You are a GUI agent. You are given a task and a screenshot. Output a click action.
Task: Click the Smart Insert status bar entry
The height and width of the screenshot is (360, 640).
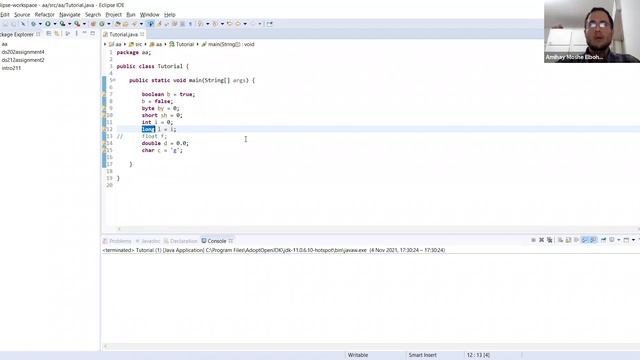click(422, 355)
